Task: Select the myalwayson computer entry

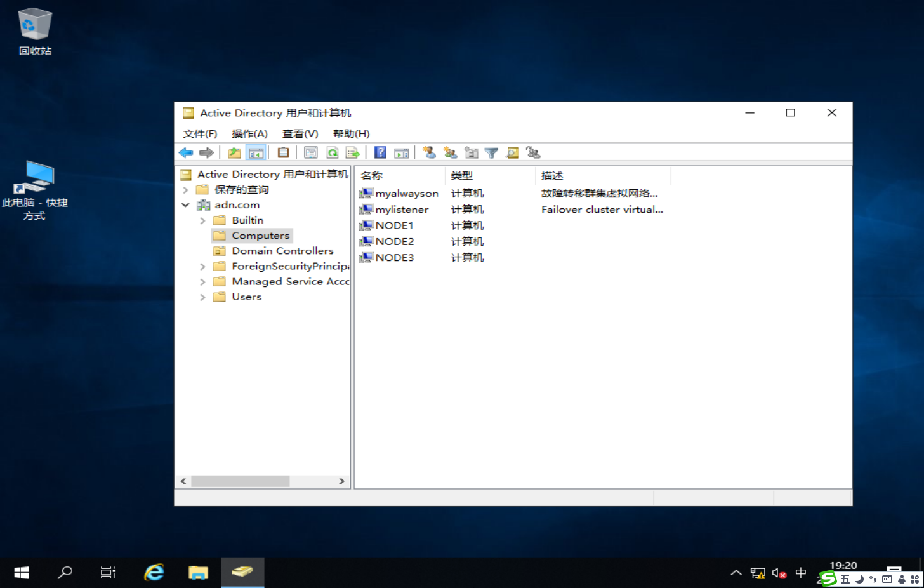Action: [x=406, y=193]
